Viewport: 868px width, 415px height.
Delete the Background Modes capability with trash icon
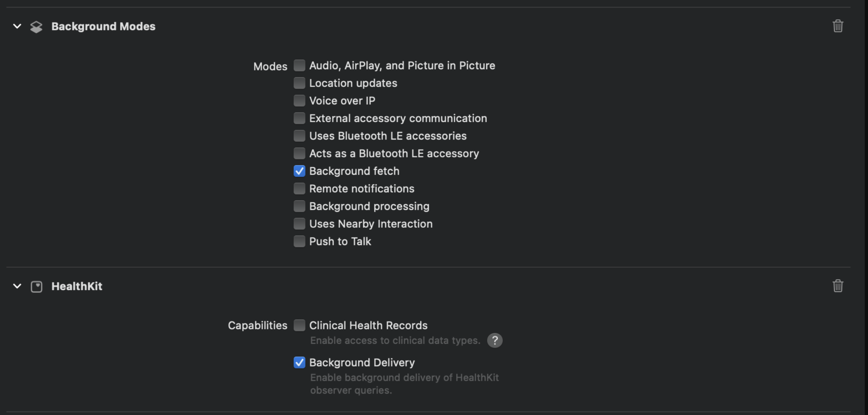tap(838, 26)
